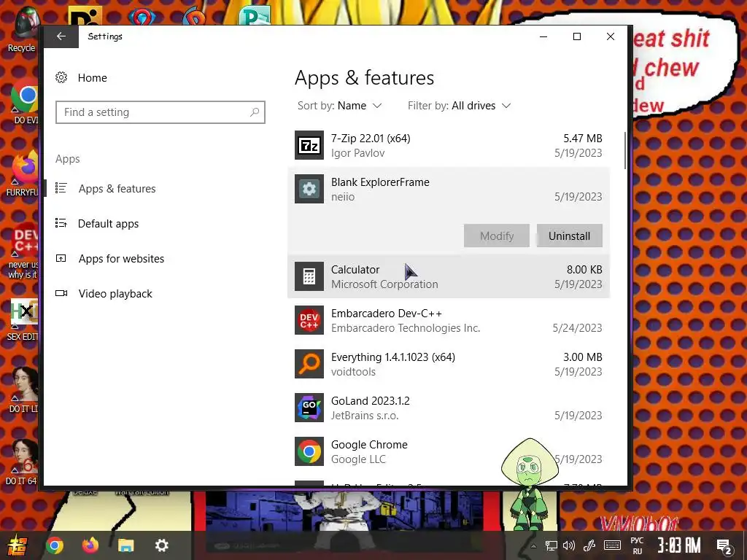Show hidden tray icons chevron
The width and height of the screenshot is (747, 560).
[533, 546]
